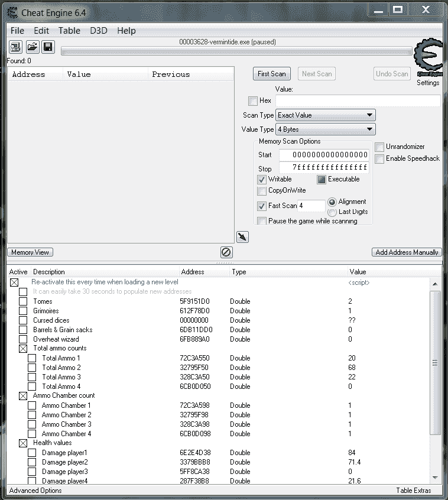Image resolution: width=448 pixels, height=500 pixels.
Task: Click the Settings label
Action: 428,83
